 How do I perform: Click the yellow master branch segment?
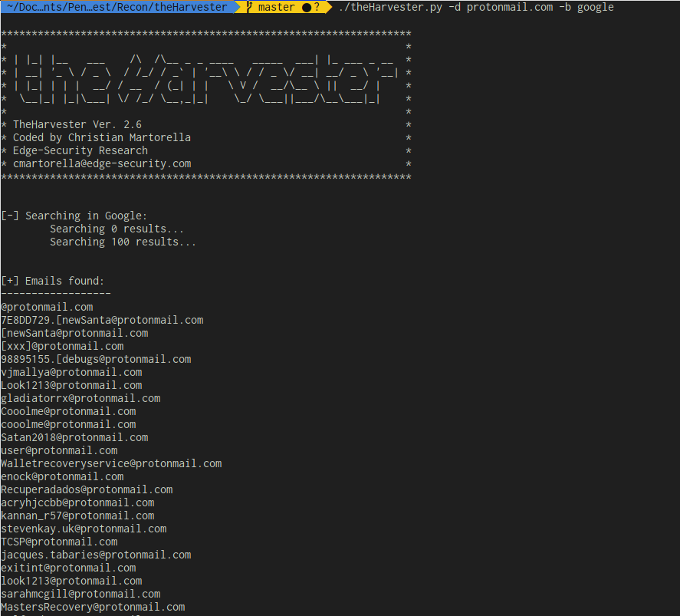pyautogui.click(x=283, y=7)
